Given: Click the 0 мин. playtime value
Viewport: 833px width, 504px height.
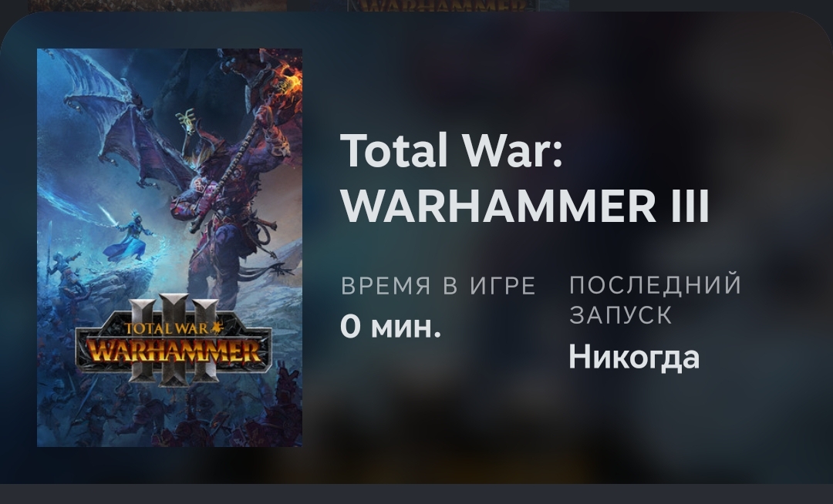Looking at the screenshot, I should click(x=390, y=326).
